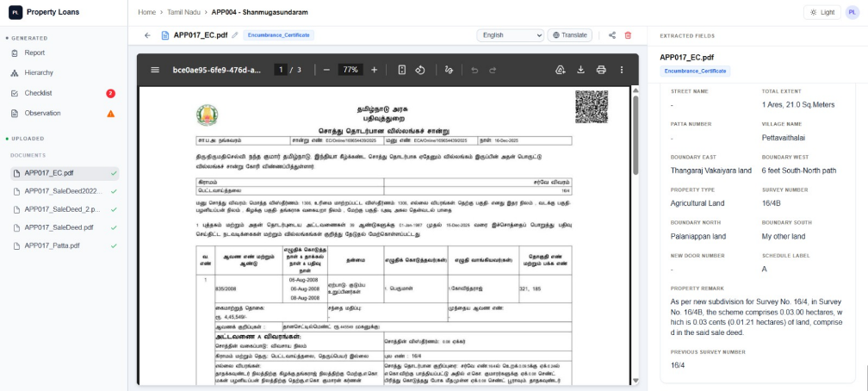Click APP004 - Shanmugasundaram breadcrumb

click(259, 12)
